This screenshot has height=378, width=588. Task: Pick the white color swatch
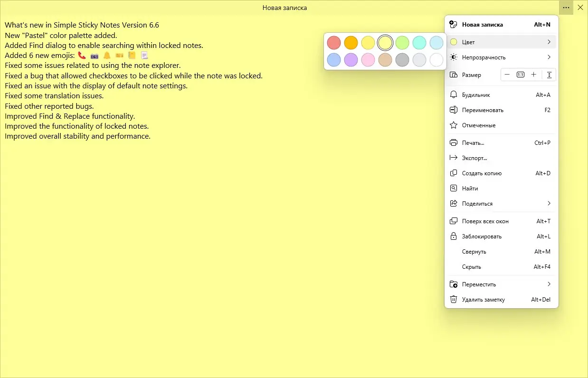436,60
